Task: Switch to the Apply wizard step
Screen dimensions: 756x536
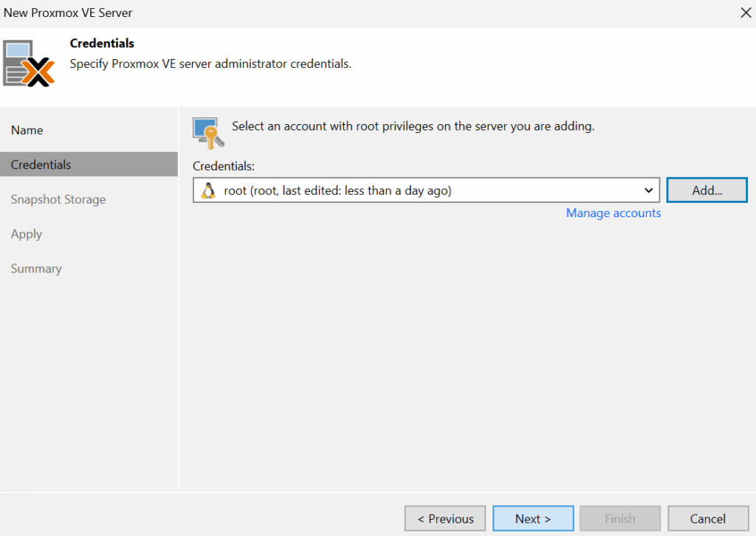Action: coord(27,234)
